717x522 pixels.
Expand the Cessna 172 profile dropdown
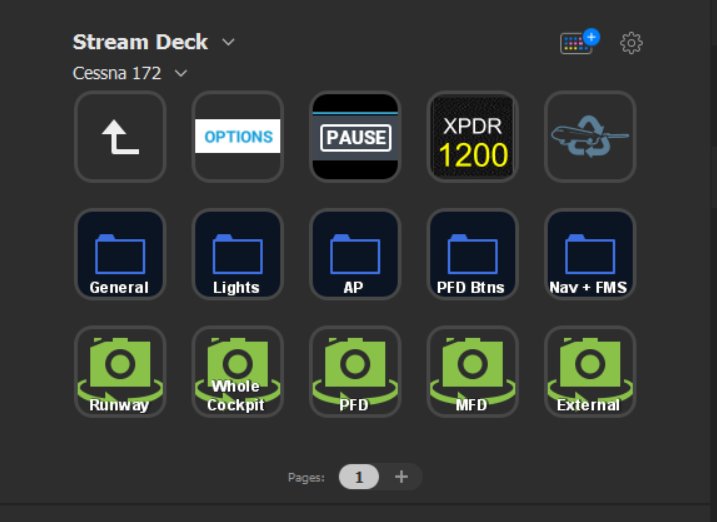tap(181, 73)
